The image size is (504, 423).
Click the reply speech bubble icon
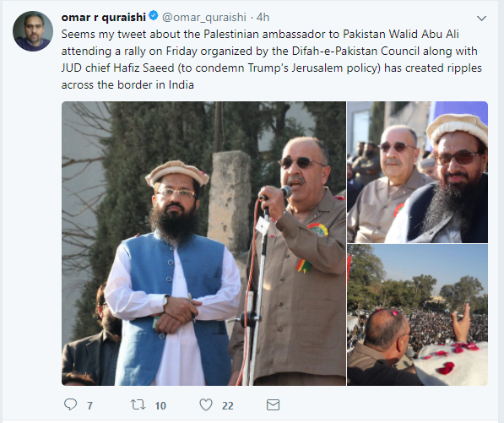[x=70, y=404]
